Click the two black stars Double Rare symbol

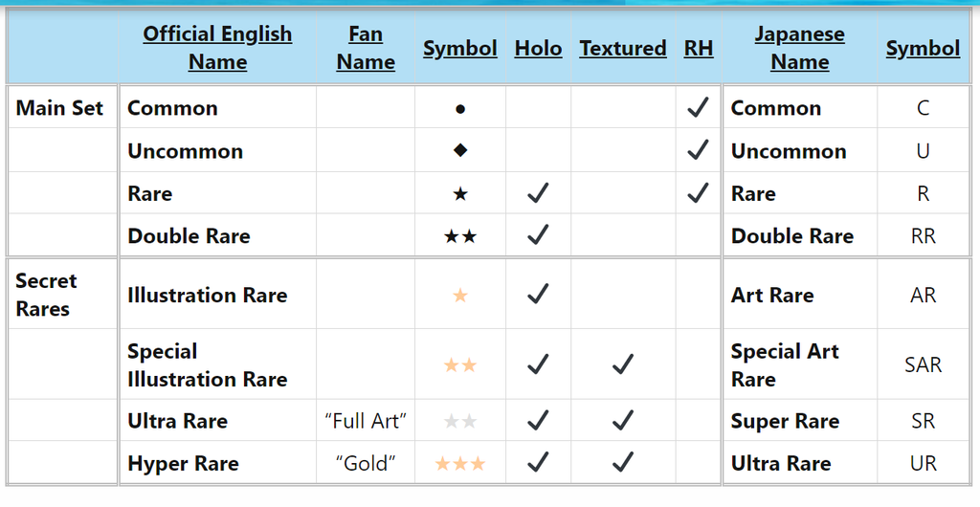(460, 236)
